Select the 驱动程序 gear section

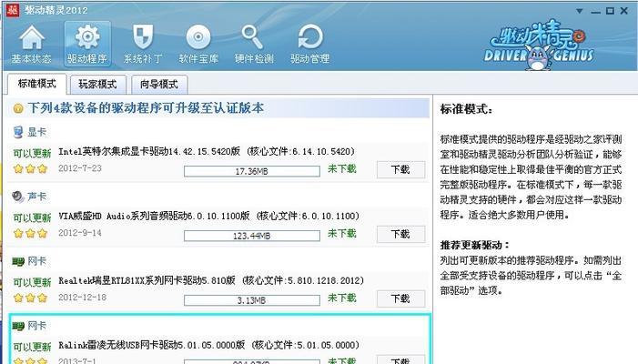coord(87,45)
